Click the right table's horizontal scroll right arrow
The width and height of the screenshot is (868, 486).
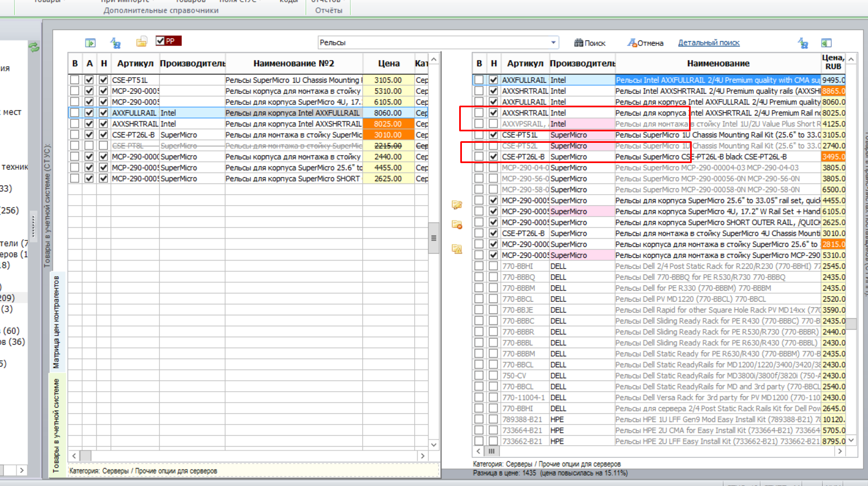840,451
